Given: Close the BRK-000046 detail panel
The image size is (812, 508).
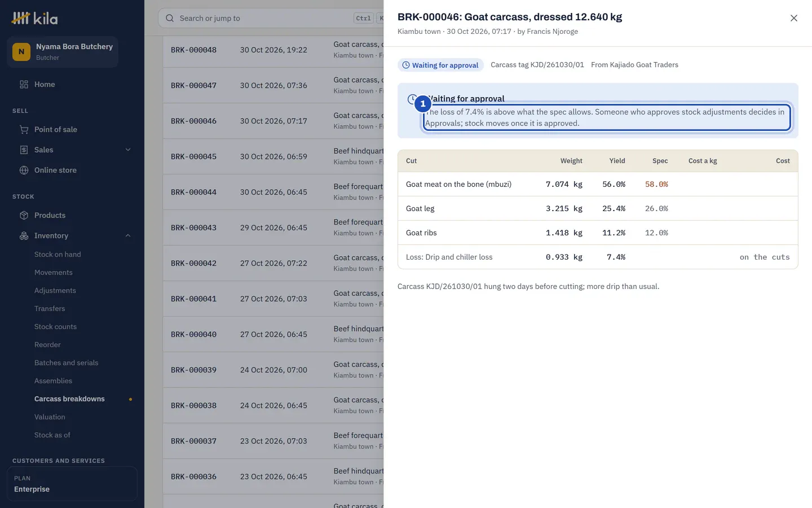Looking at the screenshot, I should tap(793, 18).
